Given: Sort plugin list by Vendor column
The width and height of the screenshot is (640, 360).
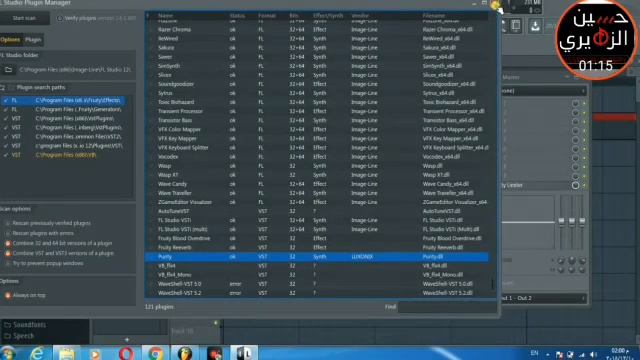Looking at the screenshot, I should pyautogui.click(x=360, y=16).
